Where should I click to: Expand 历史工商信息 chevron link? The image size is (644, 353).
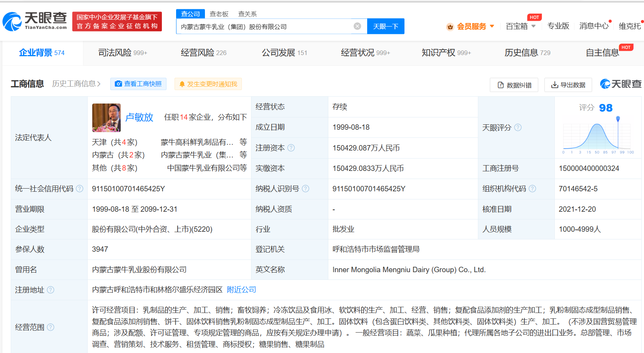coord(77,84)
